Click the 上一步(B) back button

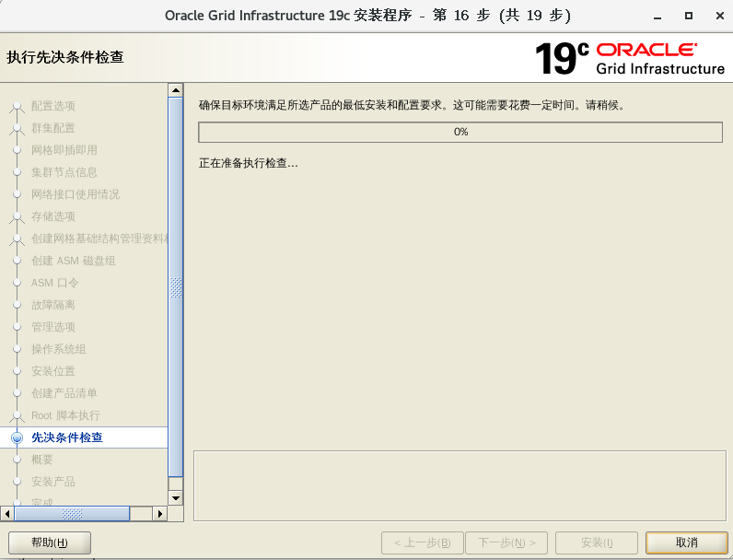pyautogui.click(x=423, y=542)
